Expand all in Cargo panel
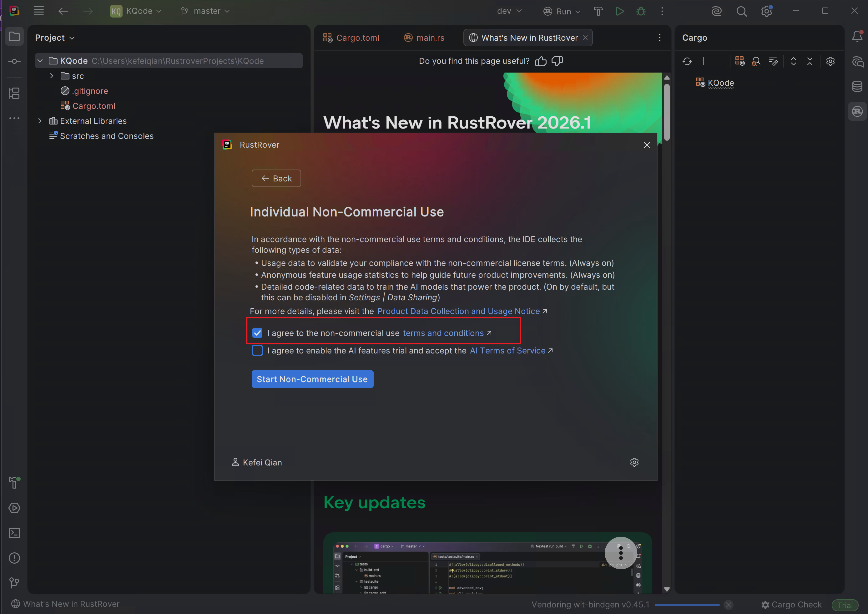This screenshot has height=614, width=868. click(x=793, y=61)
